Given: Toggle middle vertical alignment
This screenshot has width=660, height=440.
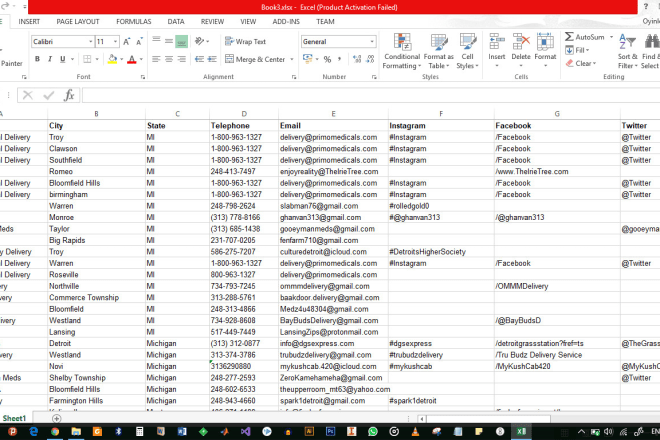Looking at the screenshot, I should pos(169,41).
